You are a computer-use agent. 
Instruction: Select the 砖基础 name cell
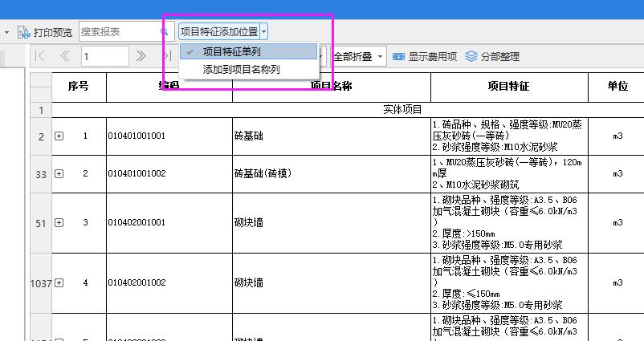pyautogui.click(x=332, y=136)
